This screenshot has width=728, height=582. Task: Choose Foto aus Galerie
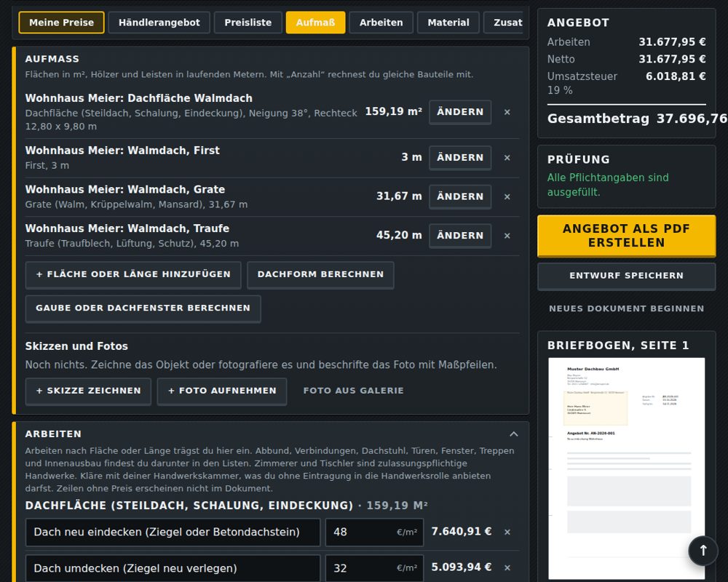[353, 391]
